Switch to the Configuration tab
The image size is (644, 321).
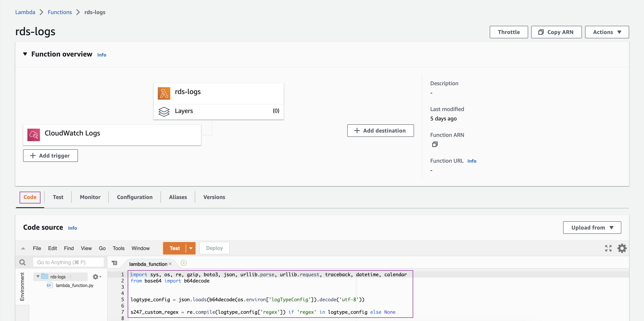(x=134, y=197)
